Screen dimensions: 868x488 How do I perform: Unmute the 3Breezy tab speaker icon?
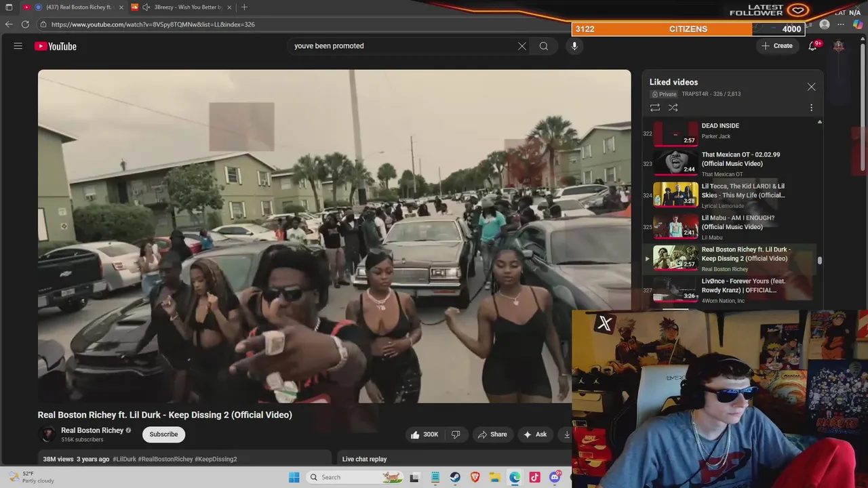pos(146,7)
